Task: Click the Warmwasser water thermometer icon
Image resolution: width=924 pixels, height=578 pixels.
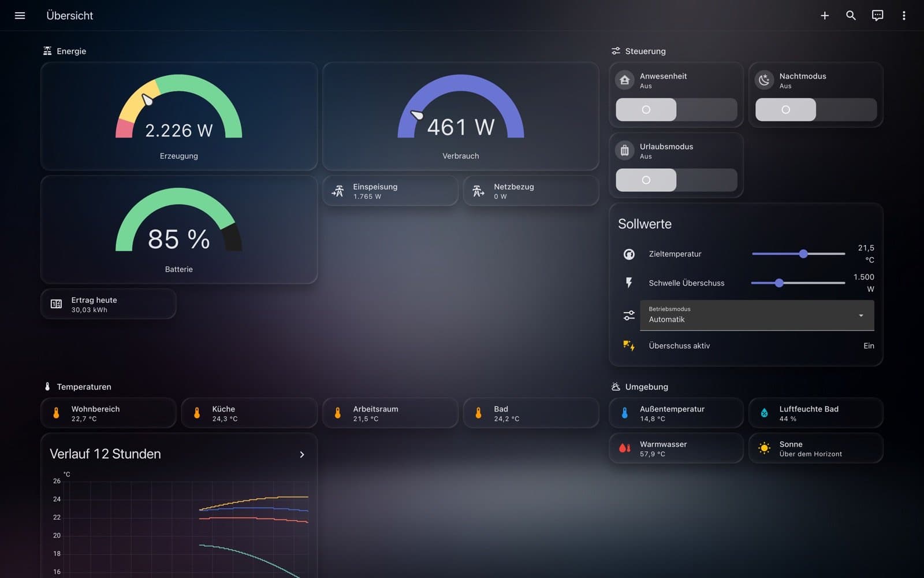Action: (624, 449)
